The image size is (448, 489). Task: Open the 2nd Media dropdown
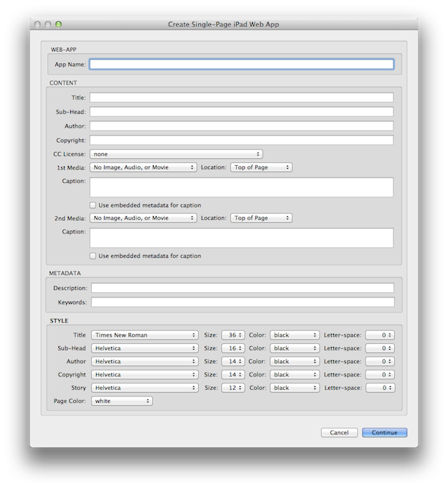[144, 218]
